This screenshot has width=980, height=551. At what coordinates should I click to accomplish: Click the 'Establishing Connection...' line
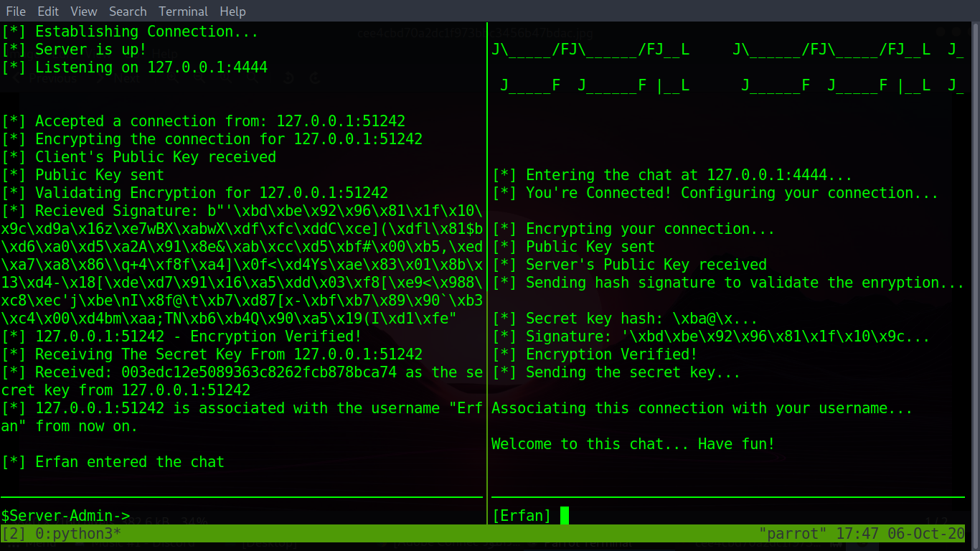(130, 32)
